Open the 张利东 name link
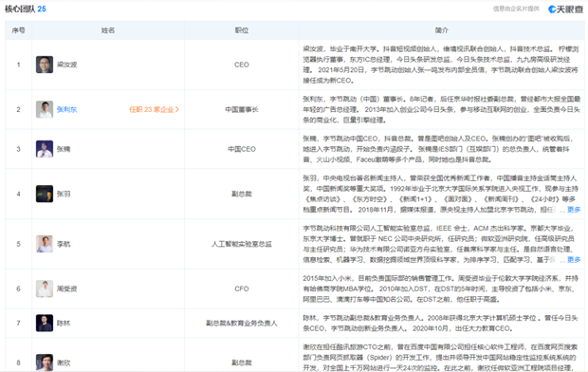Viewport: 588px width, 372px height. (x=66, y=109)
